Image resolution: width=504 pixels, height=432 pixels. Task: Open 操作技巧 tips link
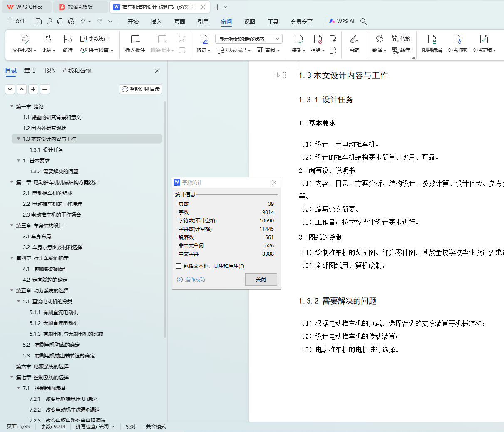coord(191,280)
